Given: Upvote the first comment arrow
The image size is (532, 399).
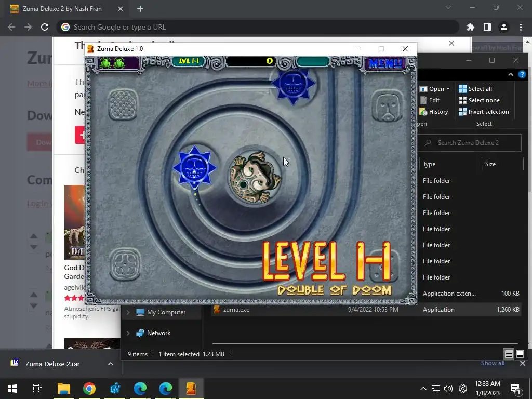Looking at the screenshot, I should coord(34,236).
